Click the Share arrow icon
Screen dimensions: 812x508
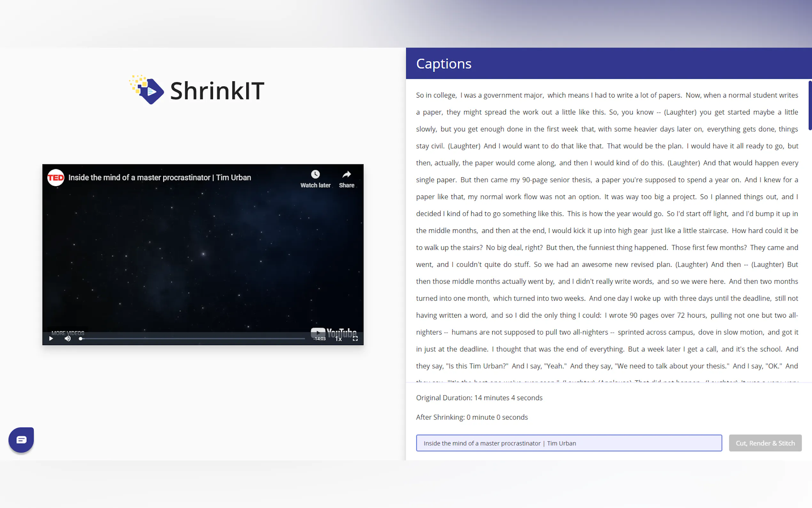click(347, 174)
